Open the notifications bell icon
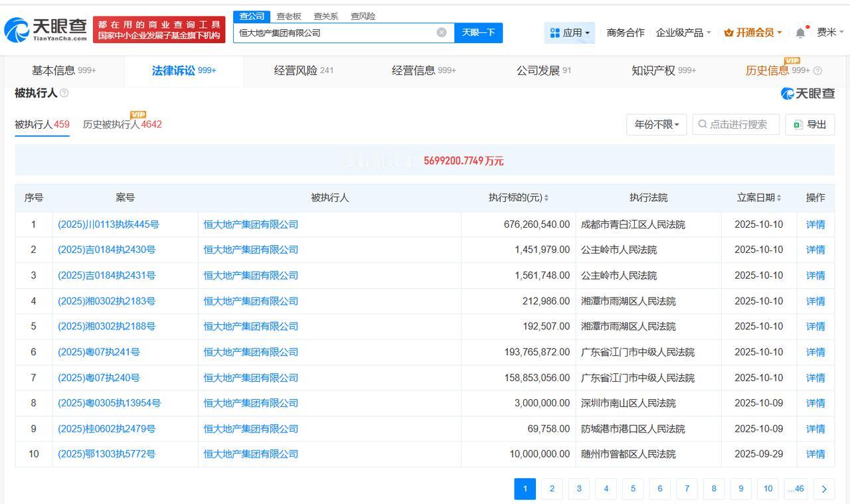Image resolution: width=850 pixels, height=504 pixels. point(800,31)
